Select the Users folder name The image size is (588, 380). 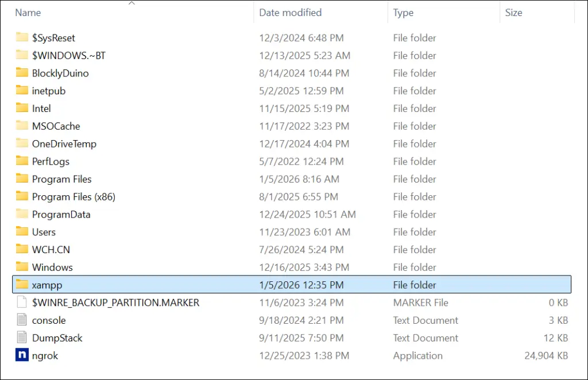click(44, 232)
